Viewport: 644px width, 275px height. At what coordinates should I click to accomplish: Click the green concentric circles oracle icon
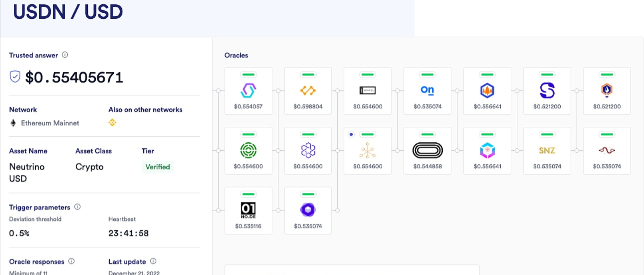pos(248,151)
